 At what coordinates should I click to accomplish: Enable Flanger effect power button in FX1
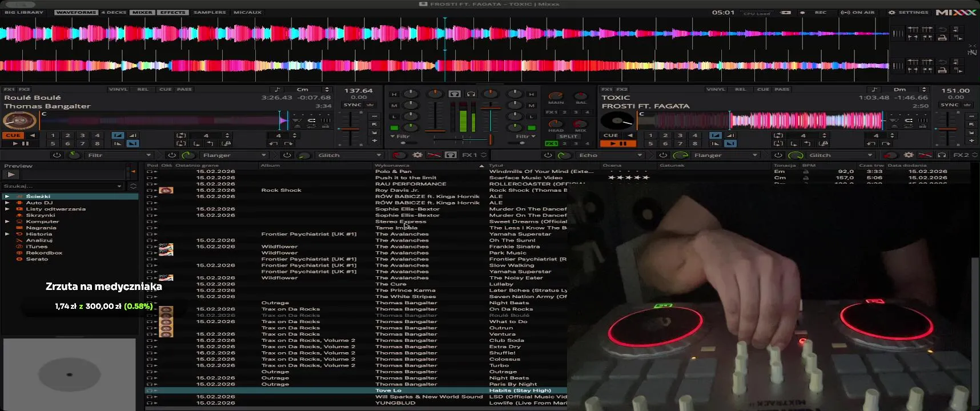[172, 155]
